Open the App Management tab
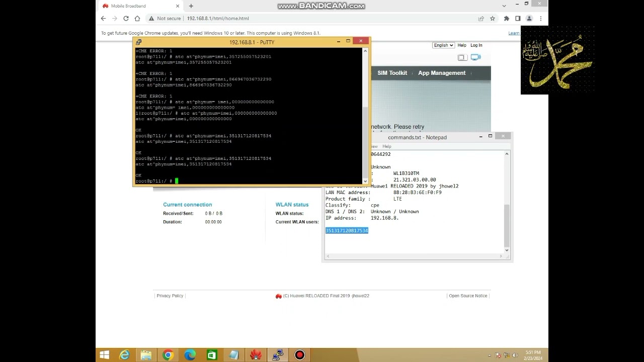The image size is (644, 362). coord(442,73)
